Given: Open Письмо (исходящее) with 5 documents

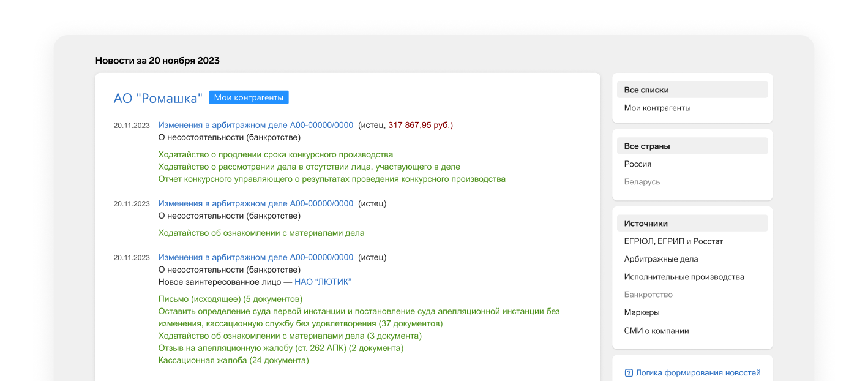Looking at the screenshot, I should coord(230,299).
